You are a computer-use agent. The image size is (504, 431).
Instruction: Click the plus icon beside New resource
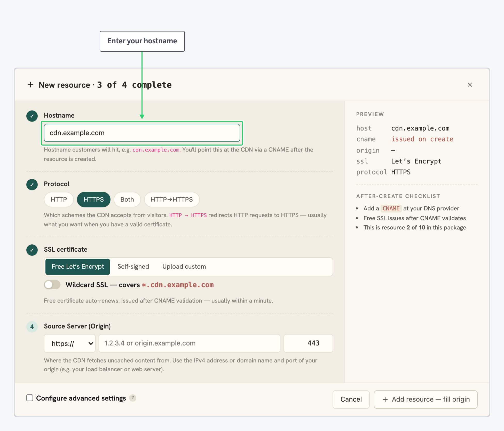(30, 85)
